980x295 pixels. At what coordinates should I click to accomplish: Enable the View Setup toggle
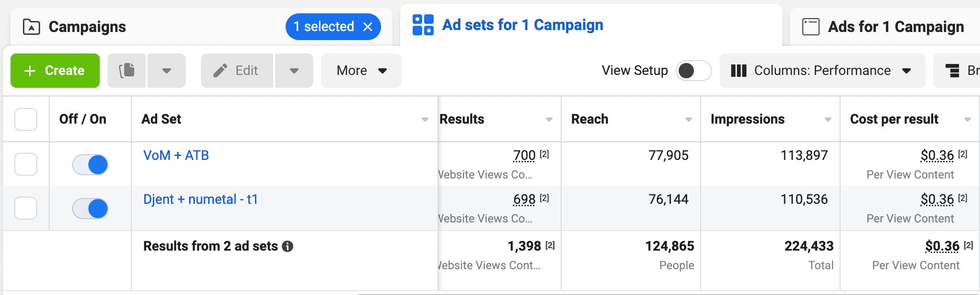tap(694, 71)
